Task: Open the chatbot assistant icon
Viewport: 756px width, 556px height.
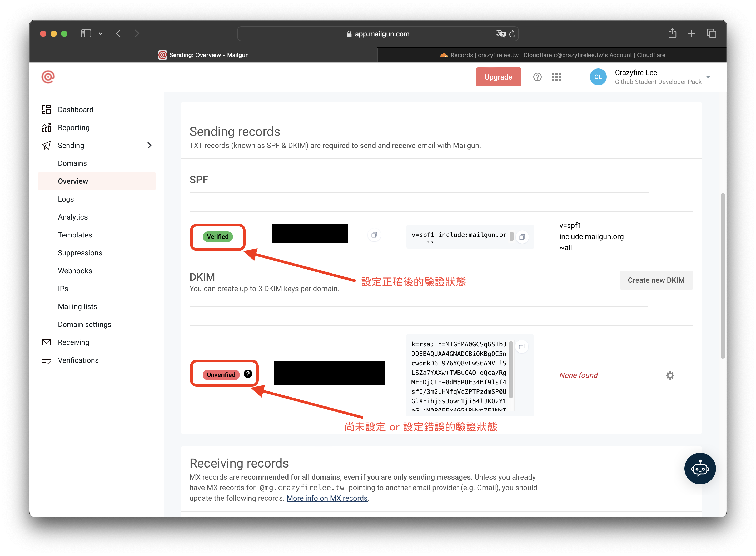Action: click(x=700, y=469)
